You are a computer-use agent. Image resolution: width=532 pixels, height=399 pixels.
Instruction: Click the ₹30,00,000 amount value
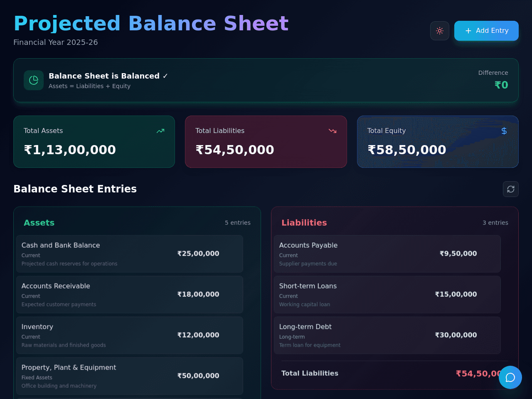[x=456, y=335]
